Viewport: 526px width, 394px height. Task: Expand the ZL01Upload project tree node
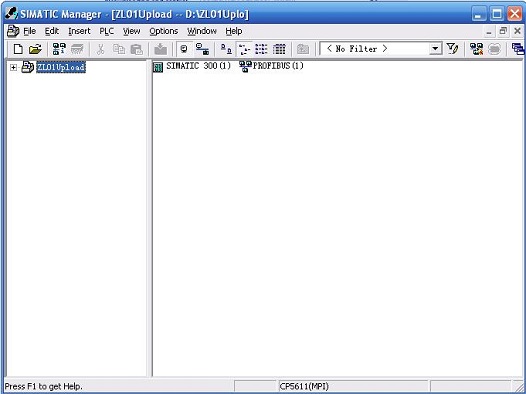13,67
